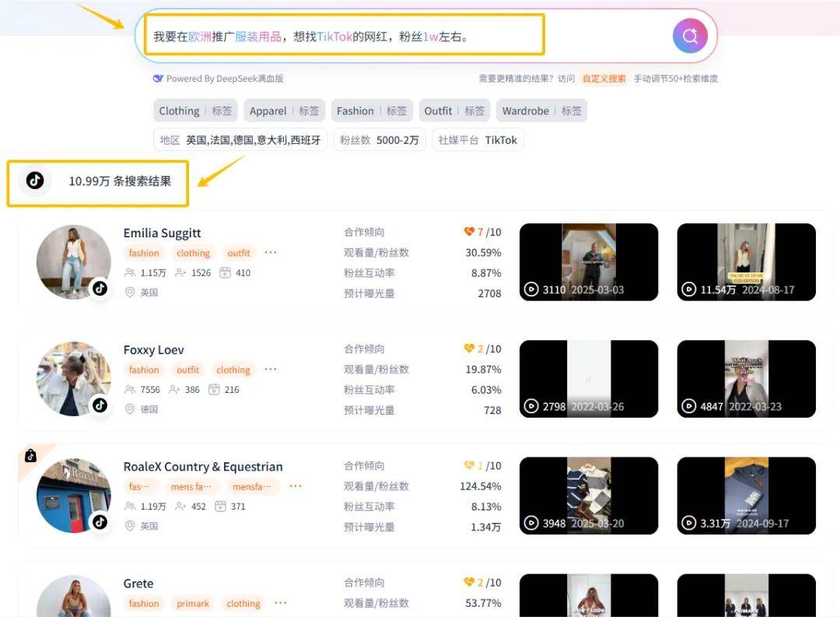Show more tags for RoaleX Country & Equestrian
This screenshot has height=617, width=840.
tap(296, 486)
